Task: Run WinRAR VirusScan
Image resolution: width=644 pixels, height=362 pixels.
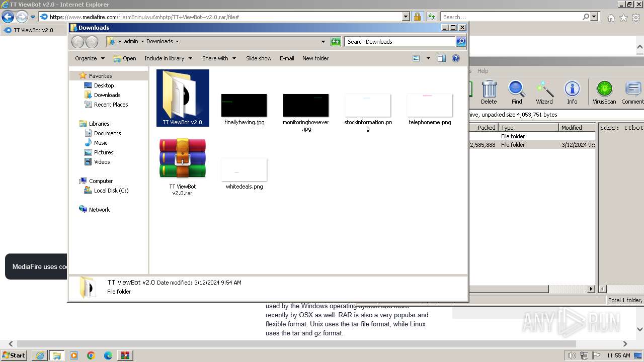Action: click(604, 93)
